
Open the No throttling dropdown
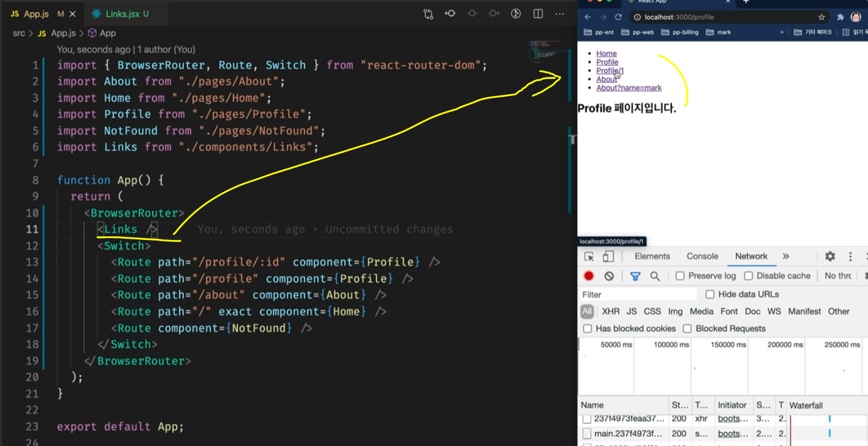840,276
